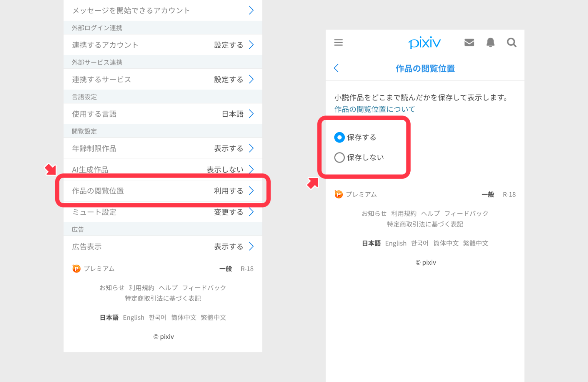Select the 保存する radio button
Screen dimensions: 588x382
pos(339,137)
